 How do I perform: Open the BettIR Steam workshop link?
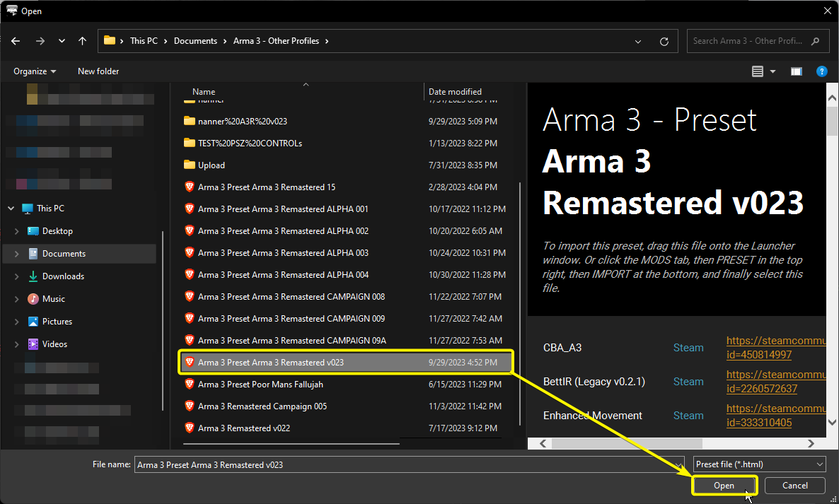776,382
